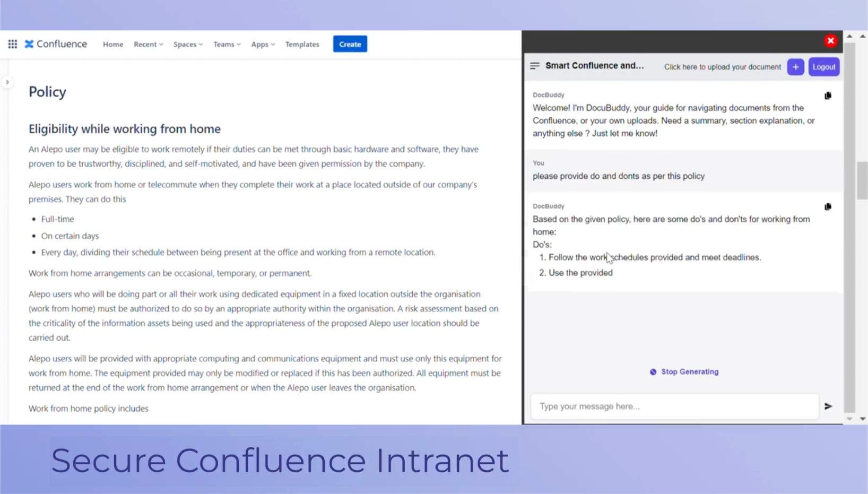Open the chat panel hamburger menu

(534, 66)
